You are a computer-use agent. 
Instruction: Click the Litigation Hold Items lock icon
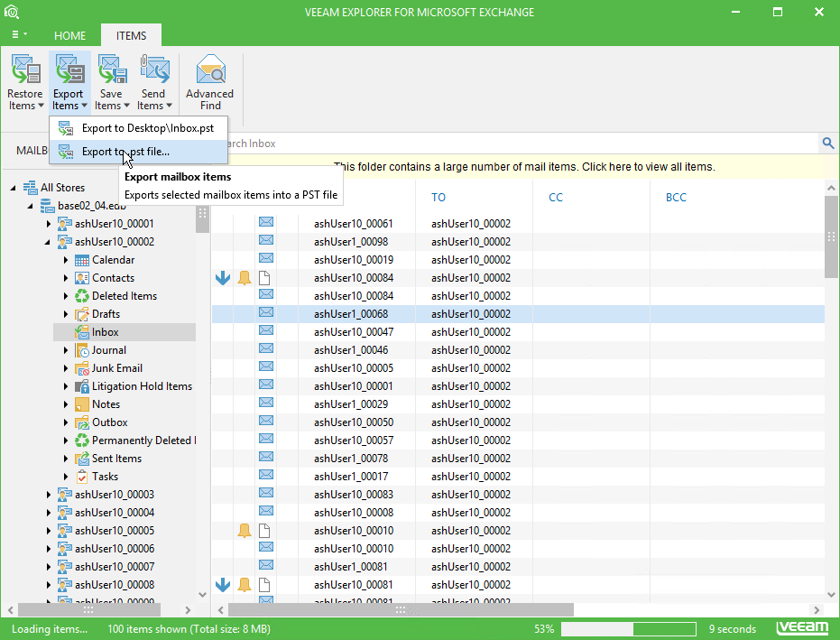coord(82,386)
